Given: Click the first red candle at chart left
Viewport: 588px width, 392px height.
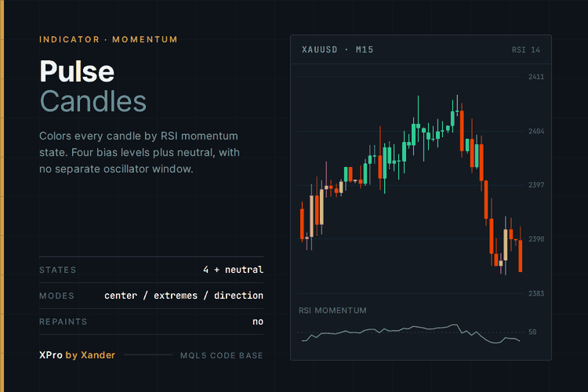Looking at the screenshot, I should pyautogui.click(x=302, y=224).
